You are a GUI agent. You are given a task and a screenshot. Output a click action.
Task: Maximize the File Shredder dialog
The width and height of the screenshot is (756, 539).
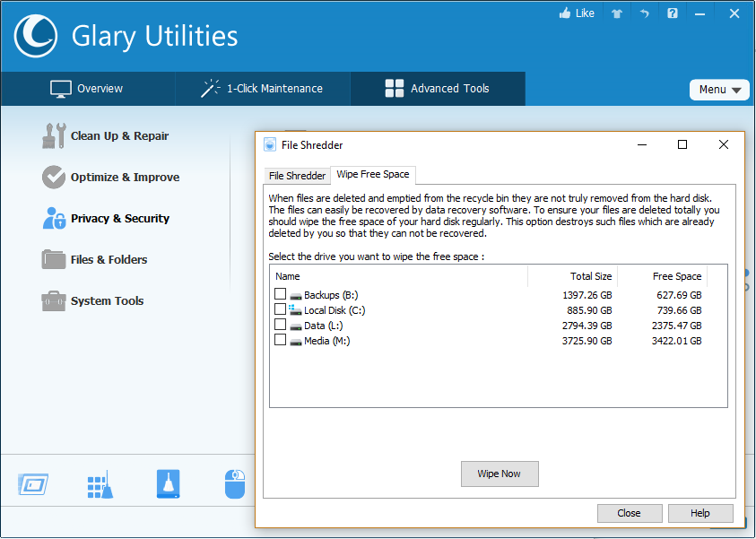(682, 144)
